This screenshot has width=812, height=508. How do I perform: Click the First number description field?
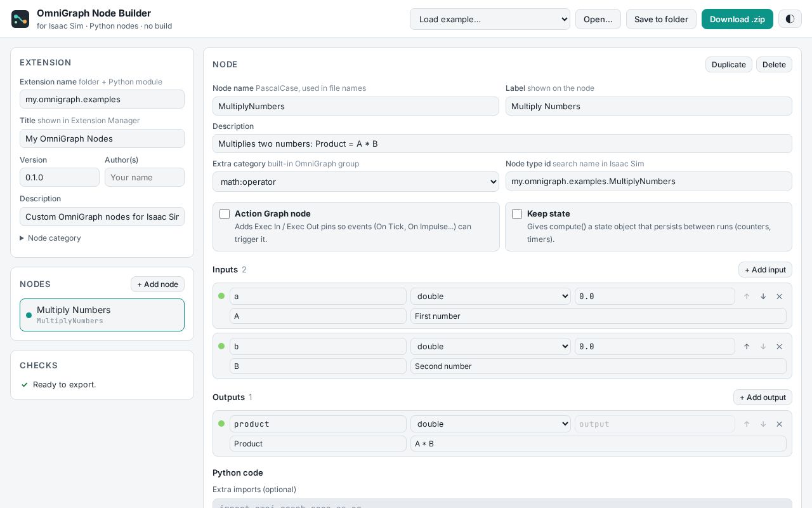coord(598,316)
